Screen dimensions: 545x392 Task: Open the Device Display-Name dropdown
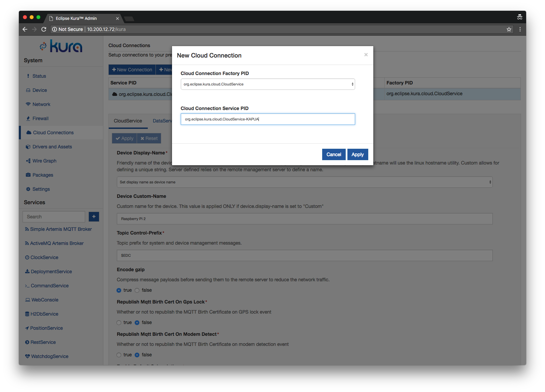[x=305, y=182]
